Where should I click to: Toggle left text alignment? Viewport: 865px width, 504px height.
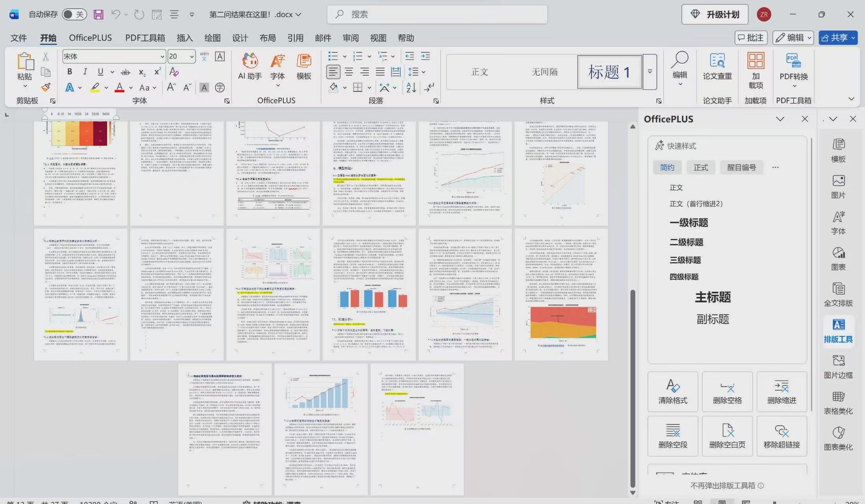click(x=333, y=72)
